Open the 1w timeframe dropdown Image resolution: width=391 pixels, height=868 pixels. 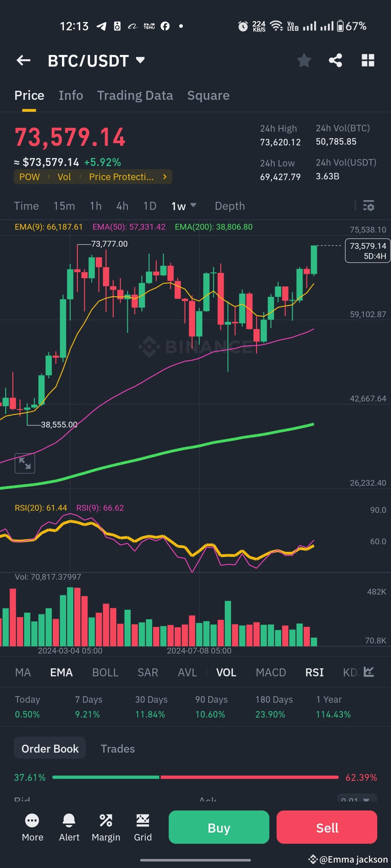(183, 206)
